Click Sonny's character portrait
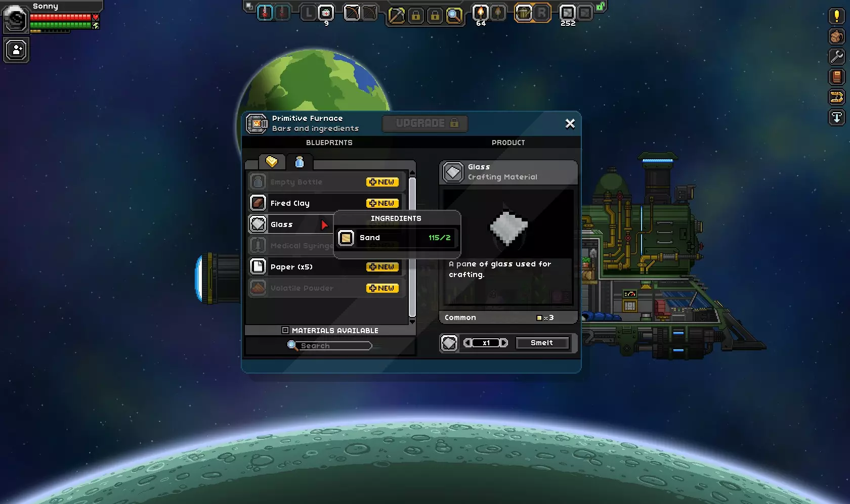850x504 pixels. click(16, 19)
